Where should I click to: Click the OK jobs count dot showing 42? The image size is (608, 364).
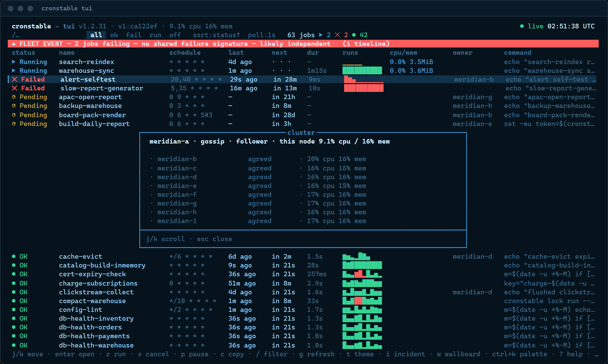354,35
